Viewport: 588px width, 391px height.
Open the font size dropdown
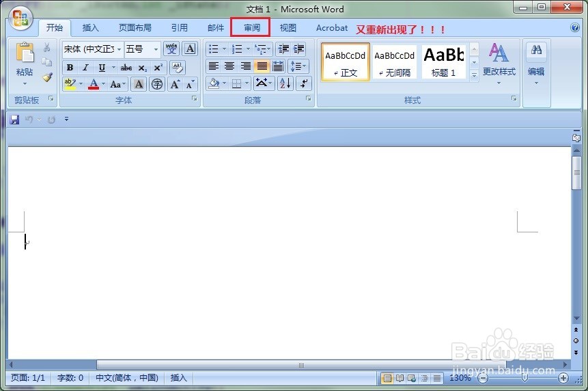[x=156, y=49]
